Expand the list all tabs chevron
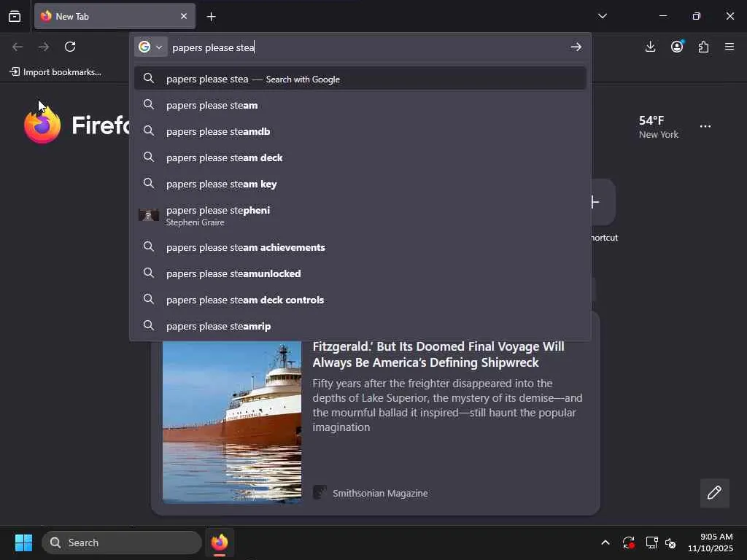Image resolution: width=747 pixels, height=560 pixels. pyautogui.click(x=602, y=16)
